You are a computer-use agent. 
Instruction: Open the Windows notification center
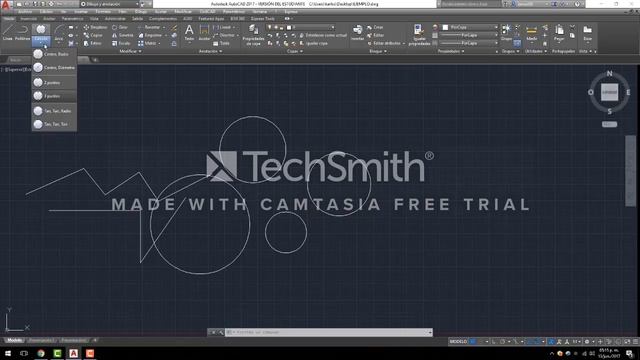(630, 353)
